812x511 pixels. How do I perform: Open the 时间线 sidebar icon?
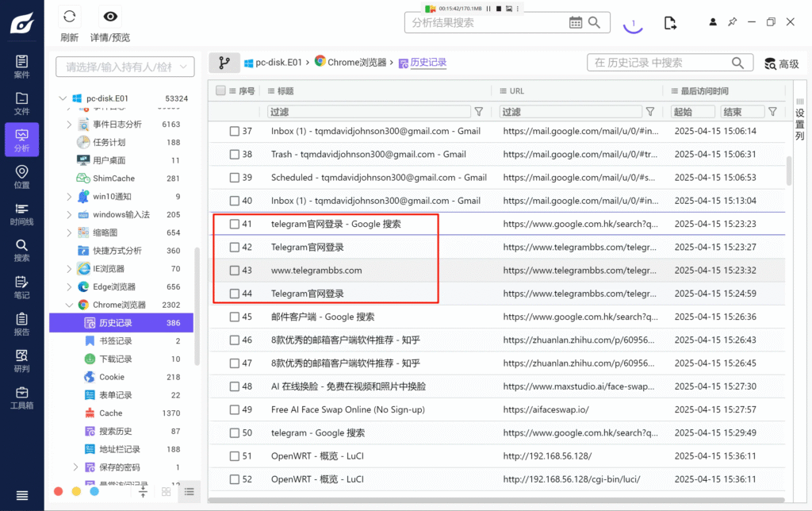(x=21, y=214)
